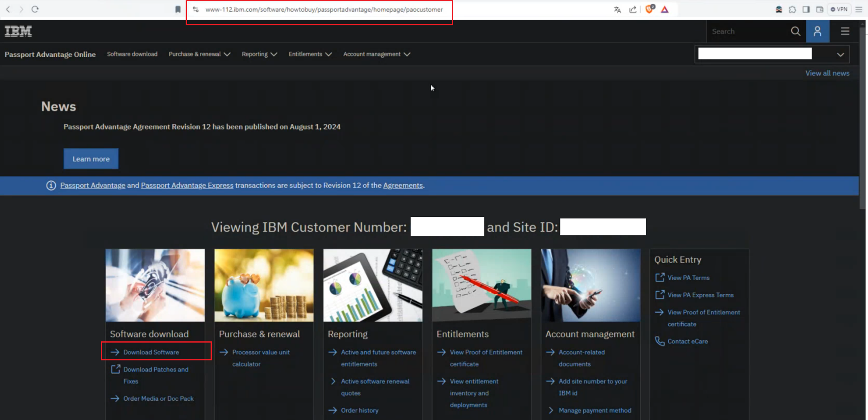Click the Purchase & renewal piggy bank image

264,285
